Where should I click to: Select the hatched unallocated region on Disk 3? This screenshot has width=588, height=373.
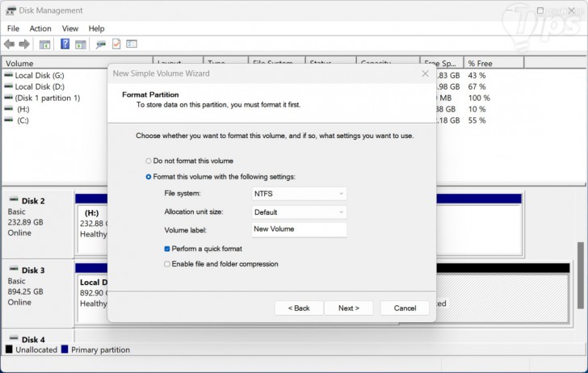502,299
